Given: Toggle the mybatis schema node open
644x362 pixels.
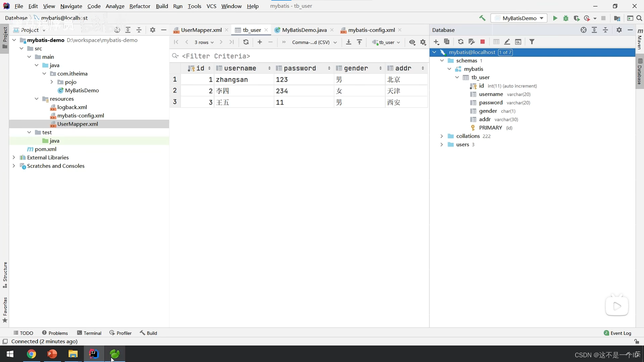Looking at the screenshot, I should pyautogui.click(x=449, y=69).
